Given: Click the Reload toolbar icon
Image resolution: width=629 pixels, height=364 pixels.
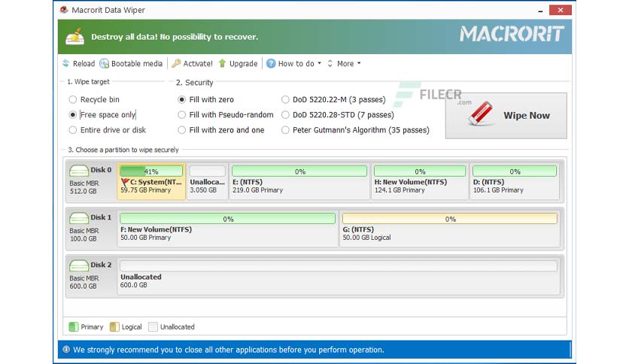Looking at the screenshot, I should pos(66,64).
